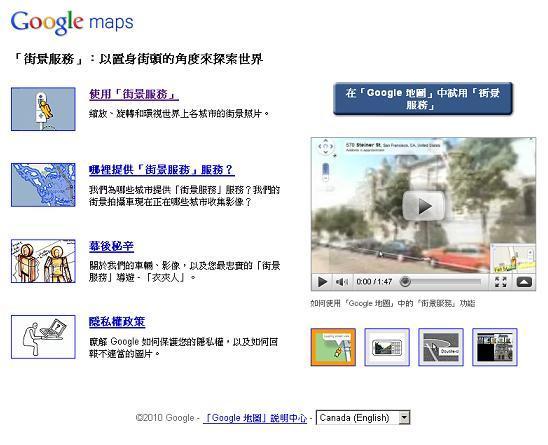Image resolution: width=548 pixels, height=445 pixels.
Task: Open the 「Google 地圖」說明中心 link
Action: [255, 418]
